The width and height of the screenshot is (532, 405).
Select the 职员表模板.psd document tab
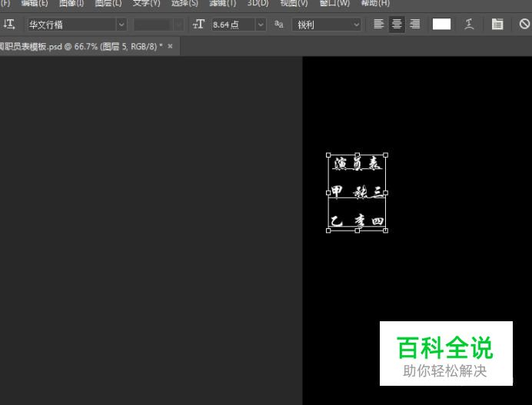[81, 46]
